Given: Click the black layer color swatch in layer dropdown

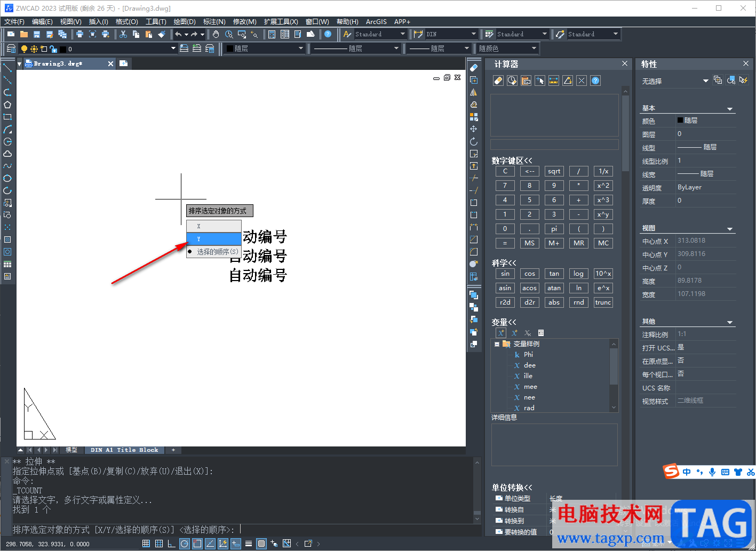Looking at the screenshot, I should 63,49.
